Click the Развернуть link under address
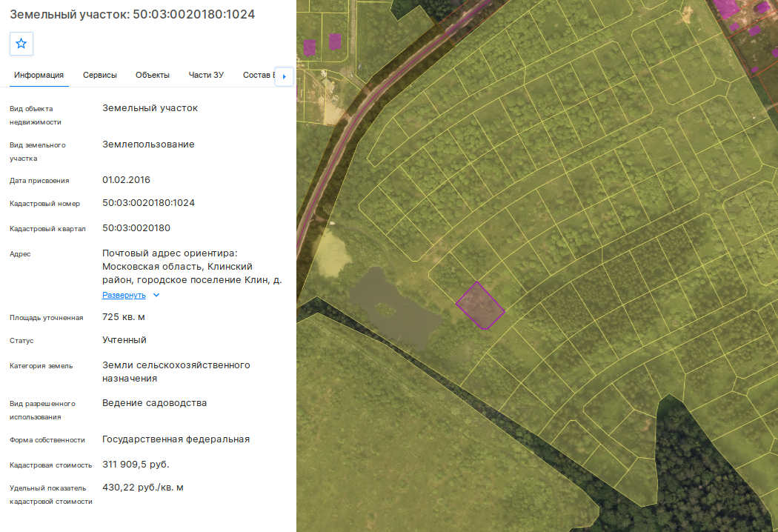Image resolution: width=778 pixels, height=532 pixels. tap(124, 296)
